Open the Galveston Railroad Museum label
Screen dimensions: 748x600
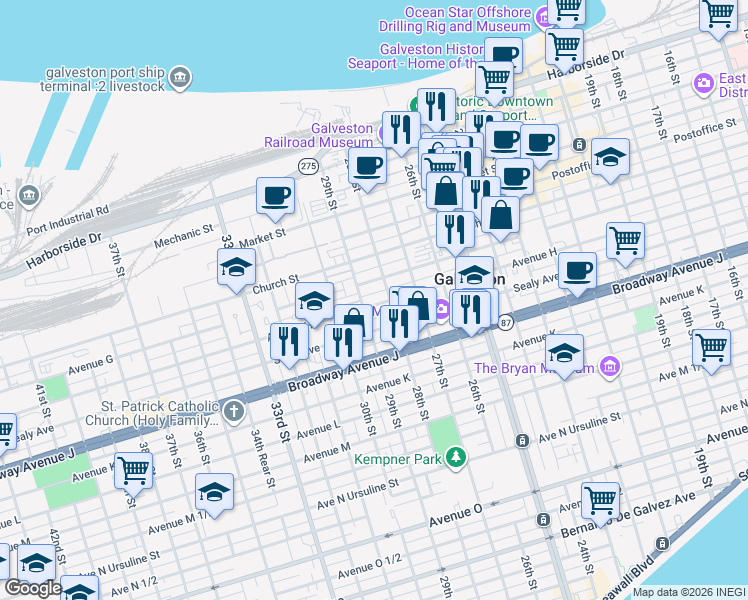pyautogui.click(x=319, y=135)
